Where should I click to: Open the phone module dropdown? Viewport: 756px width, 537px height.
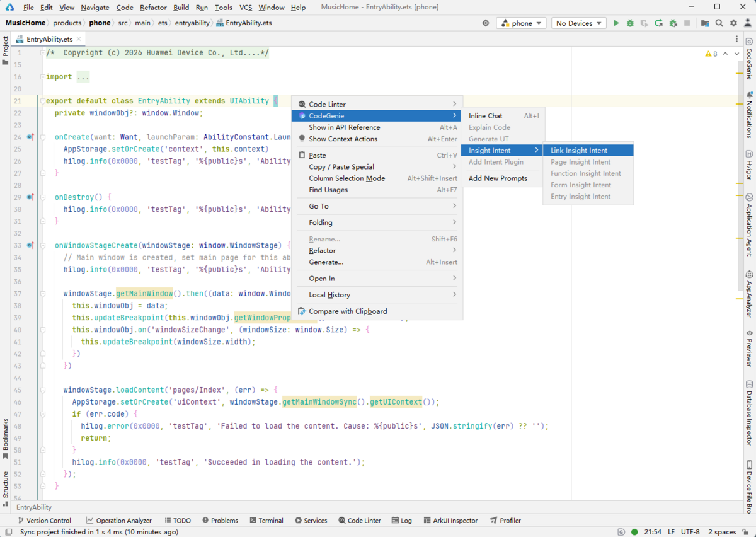tap(522, 23)
